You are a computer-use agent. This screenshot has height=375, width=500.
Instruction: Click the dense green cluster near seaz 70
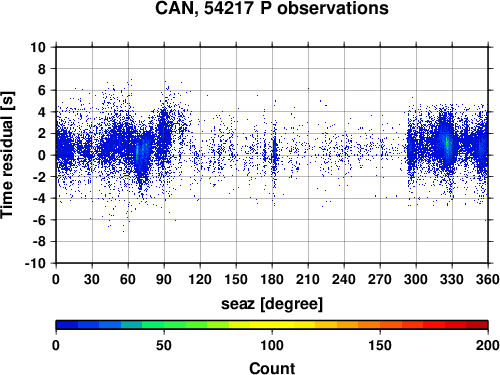click(138, 150)
